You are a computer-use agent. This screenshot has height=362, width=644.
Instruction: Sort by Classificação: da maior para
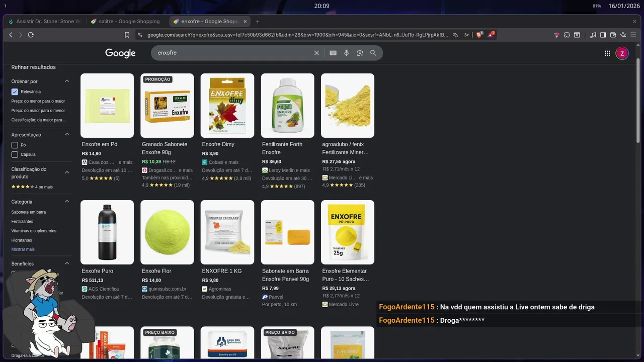(39, 120)
